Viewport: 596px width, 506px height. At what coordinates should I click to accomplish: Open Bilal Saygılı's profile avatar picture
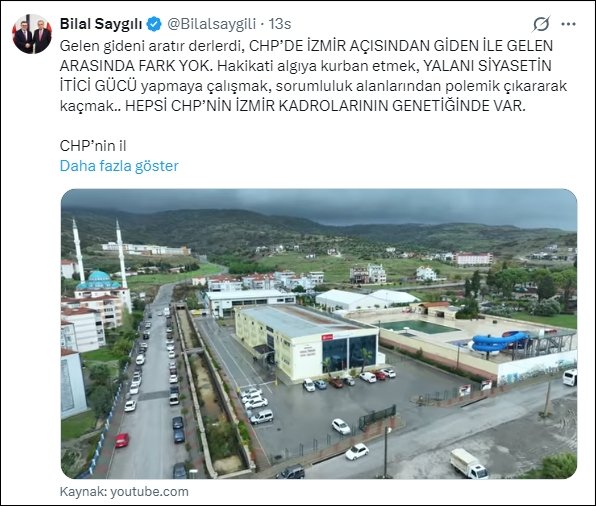tap(32, 34)
